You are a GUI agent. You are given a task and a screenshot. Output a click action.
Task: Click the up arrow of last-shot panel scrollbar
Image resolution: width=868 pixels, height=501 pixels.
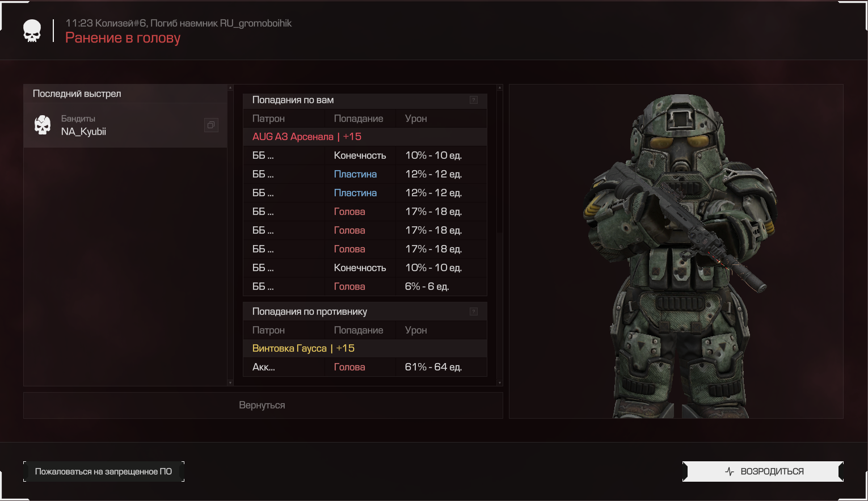(x=230, y=88)
